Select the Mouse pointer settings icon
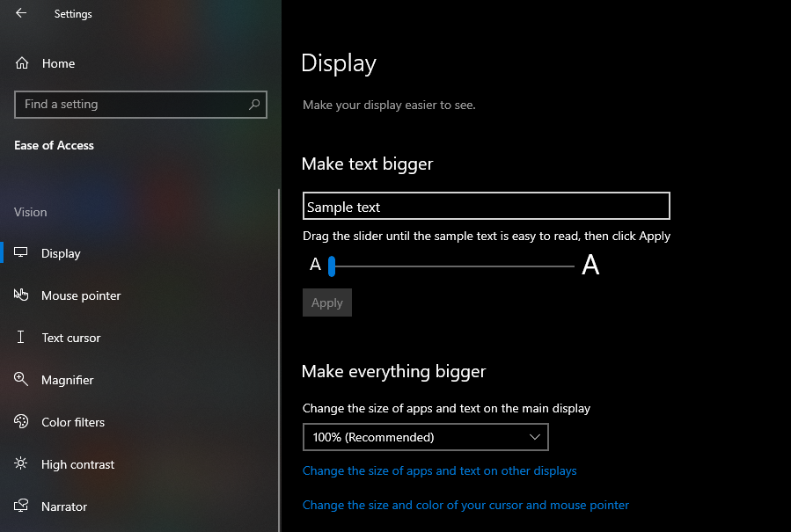The image size is (791, 532). pos(19,295)
